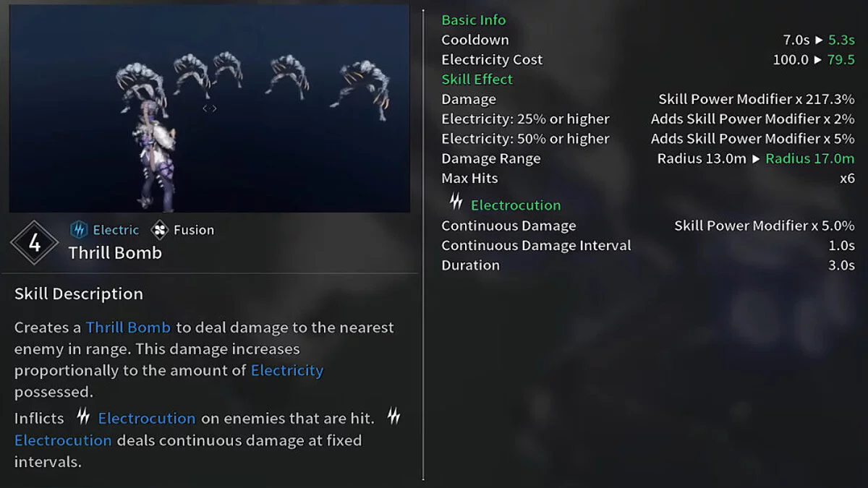Click the blue Electricity keyword link

click(x=286, y=371)
